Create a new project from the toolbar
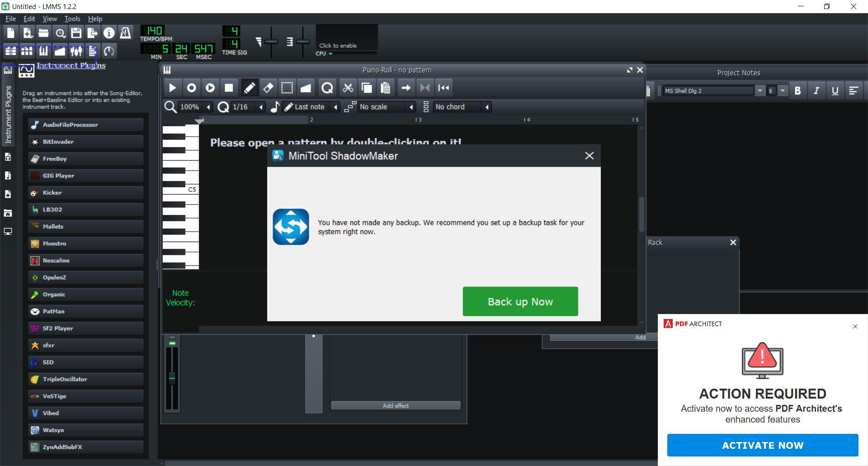Image resolution: width=868 pixels, height=466 pixels. tap(11, 33)
